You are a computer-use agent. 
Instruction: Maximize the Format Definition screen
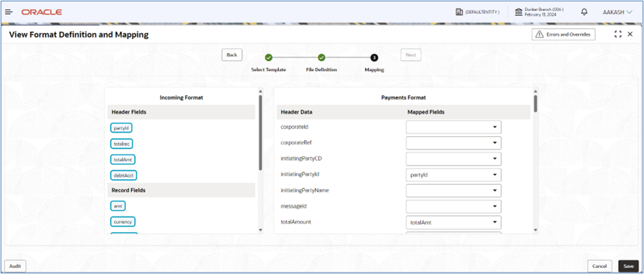click(618, 35)
